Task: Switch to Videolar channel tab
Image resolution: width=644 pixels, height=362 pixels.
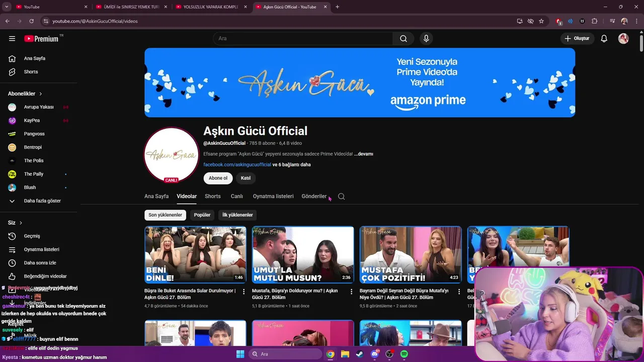Action: tap(187, 197)
